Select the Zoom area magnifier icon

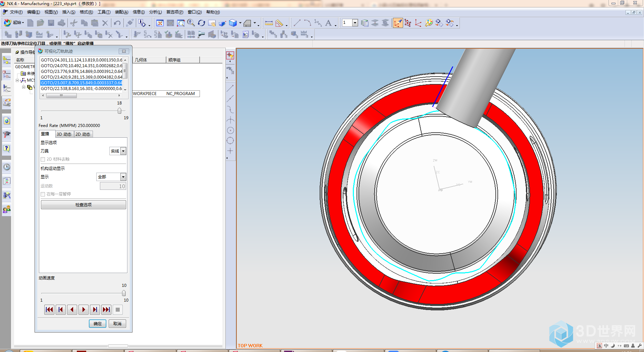181,23
